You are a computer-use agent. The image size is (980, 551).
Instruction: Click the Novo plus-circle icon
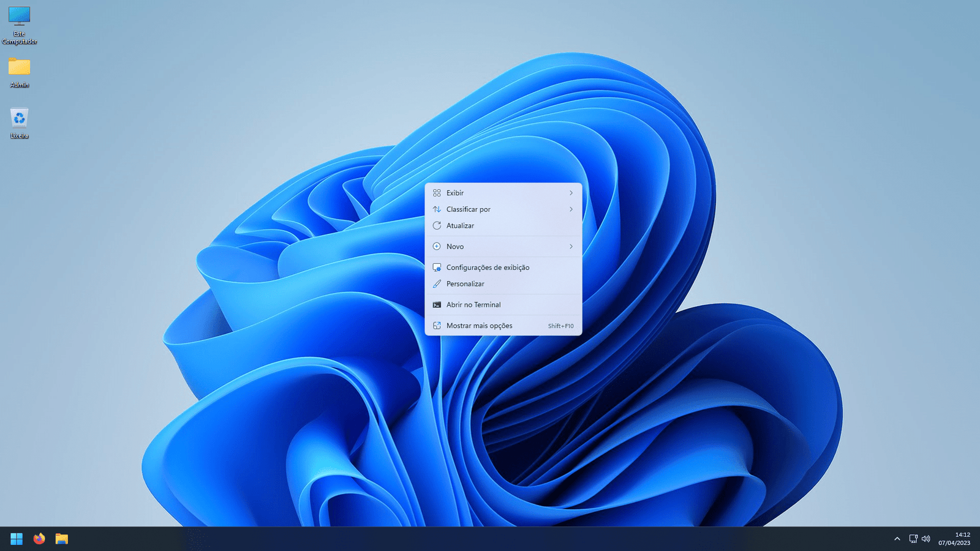pos(437,247)
